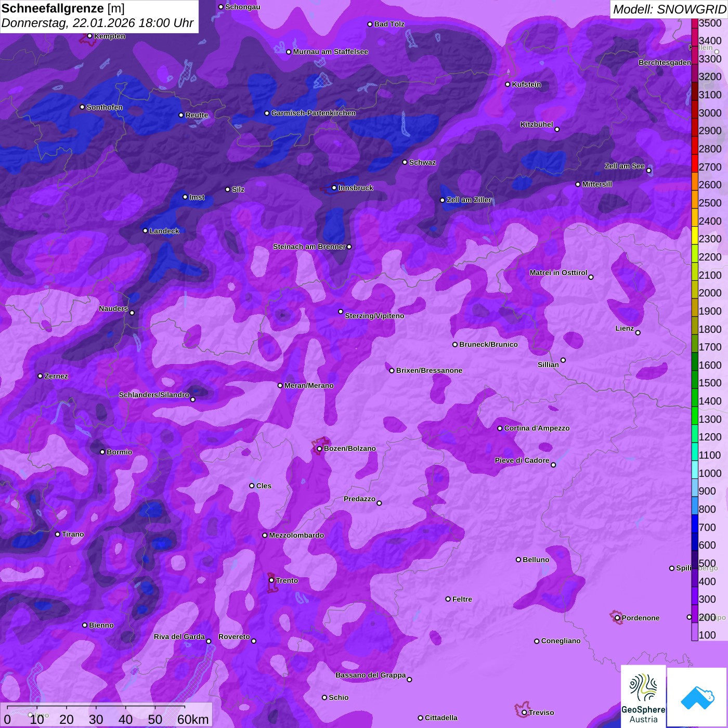Click the Zernez label

coord(56,376)
